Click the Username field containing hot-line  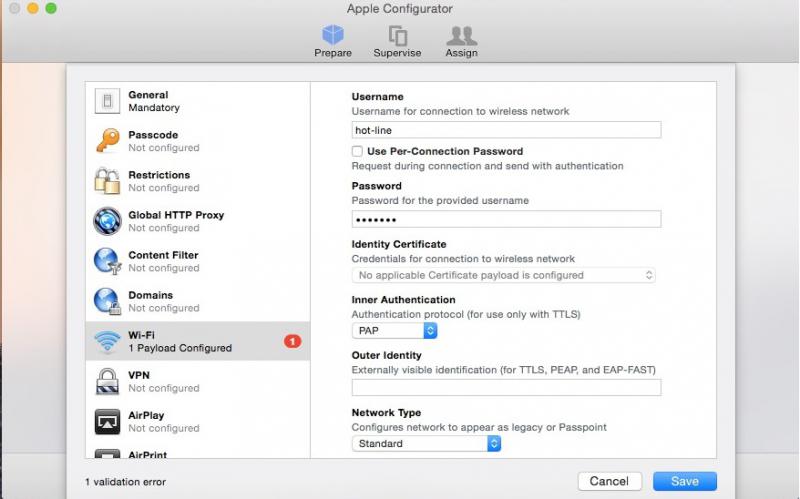tap(506, 130)
